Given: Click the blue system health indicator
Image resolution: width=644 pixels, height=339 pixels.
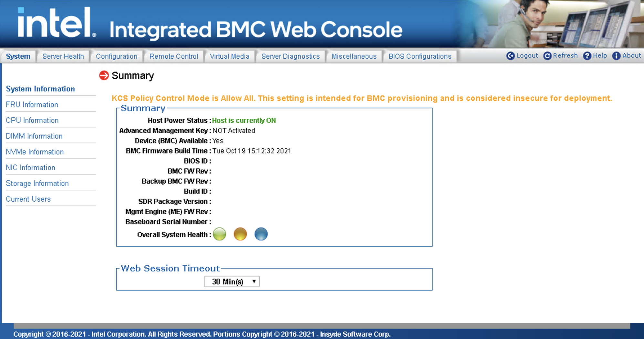Looking at the screenshot, I should pyautogui.click(x=261, y=234).
